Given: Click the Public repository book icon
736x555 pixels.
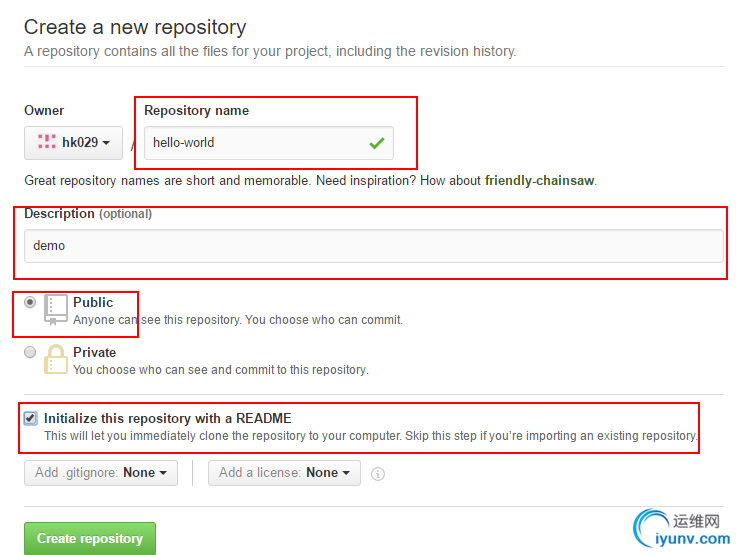Looking at the screenshot, I should pos(56,309).
